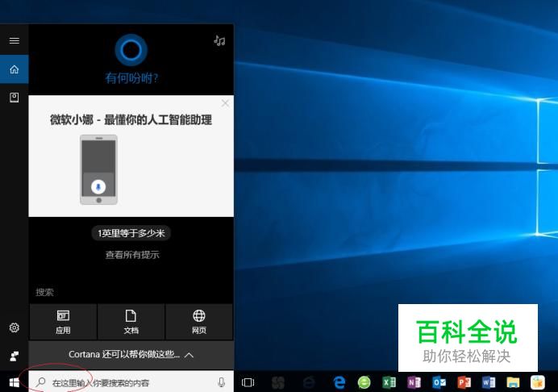Launch OneNote from the taskbar
The image size is (558, 392).
pyautogui.click(x=414, y=383)
